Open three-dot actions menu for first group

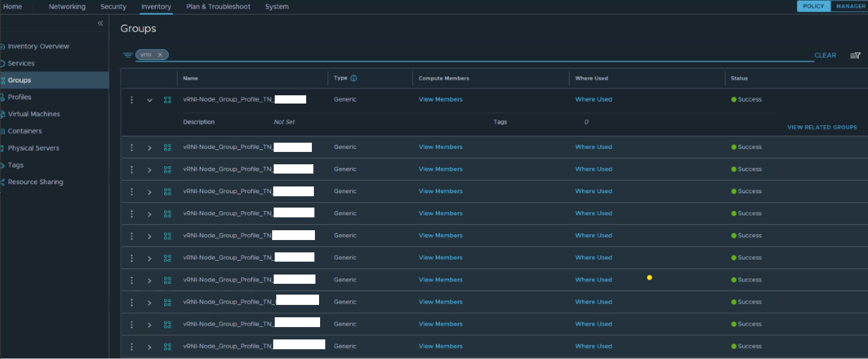[x=132, y=100]
